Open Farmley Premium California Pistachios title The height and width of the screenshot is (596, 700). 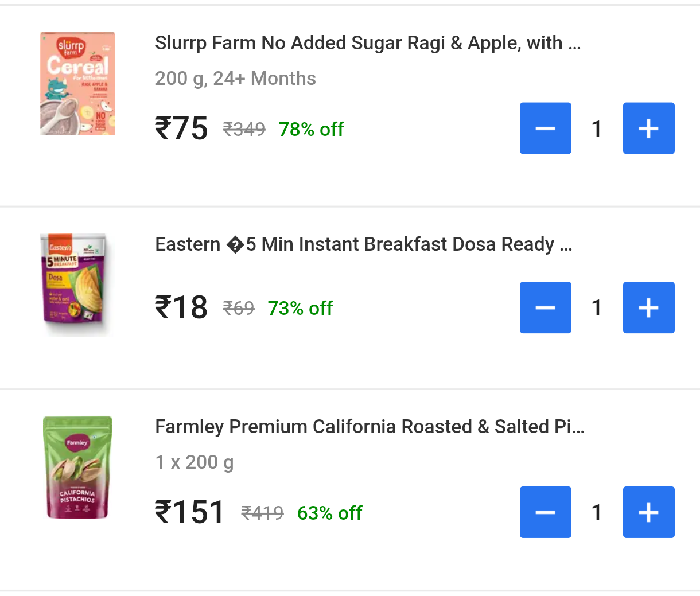[x=370, y=427]
